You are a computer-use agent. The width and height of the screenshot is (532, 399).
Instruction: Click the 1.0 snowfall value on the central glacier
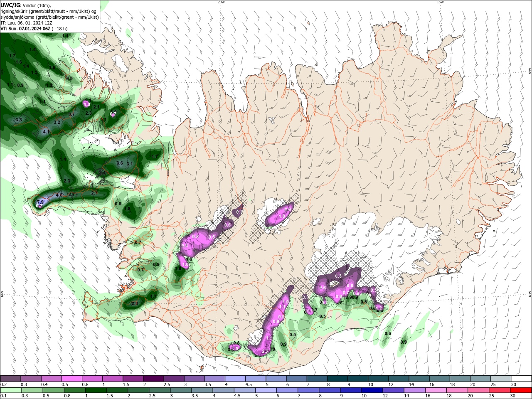281,216
